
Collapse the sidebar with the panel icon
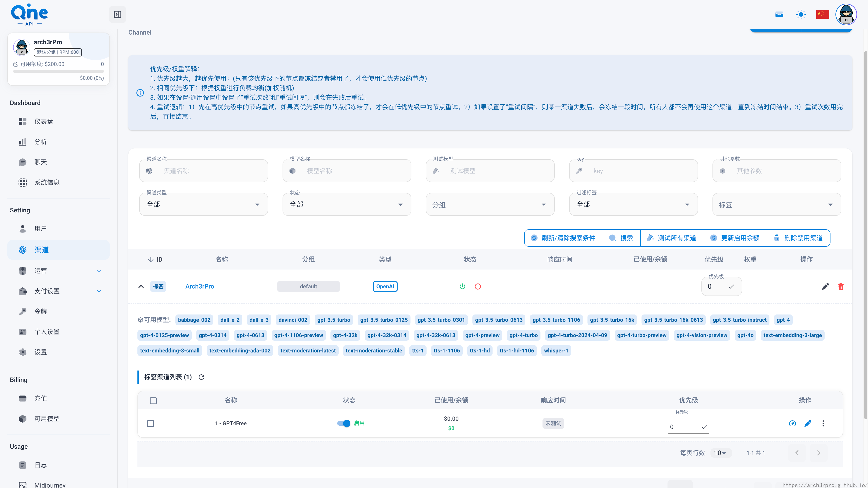(117, 14)
